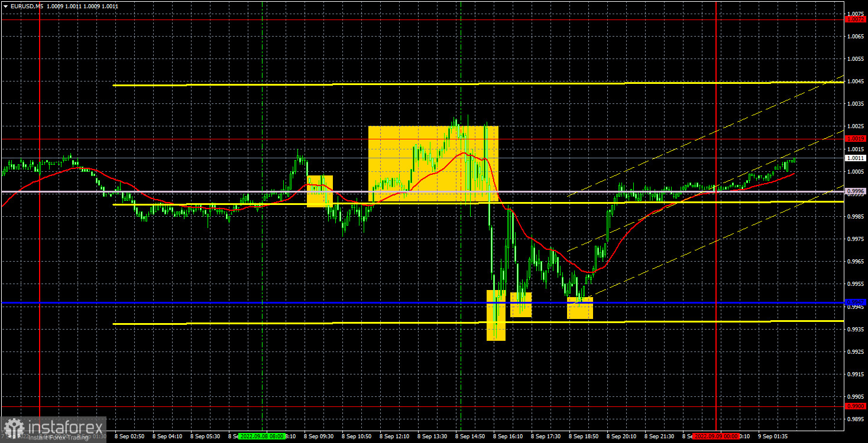This screenshot has height=443, width=868.
Task: Click the 8 Sep 02:50 time label
Action: (x=129, y=436)
